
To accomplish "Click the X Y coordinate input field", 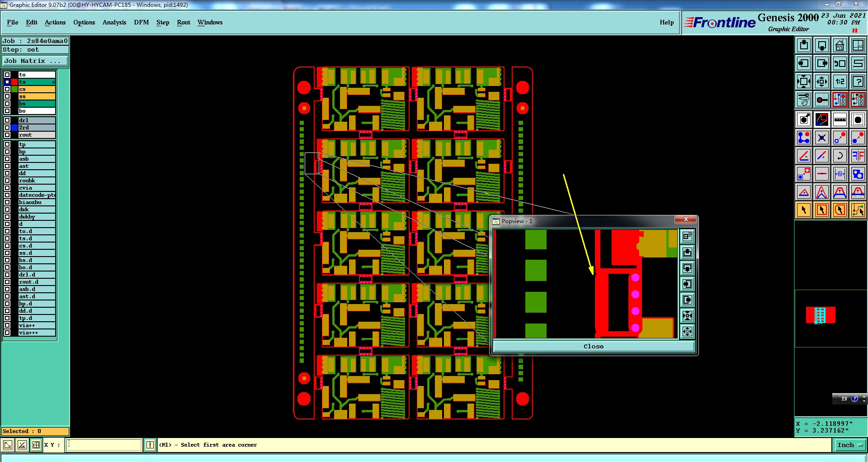I will pos(104,445).
